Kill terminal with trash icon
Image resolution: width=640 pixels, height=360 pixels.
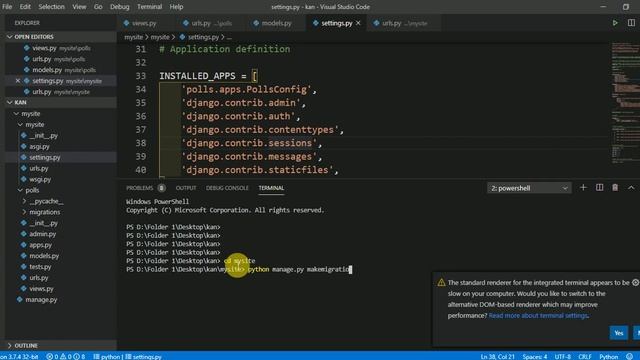click(615, 188)
